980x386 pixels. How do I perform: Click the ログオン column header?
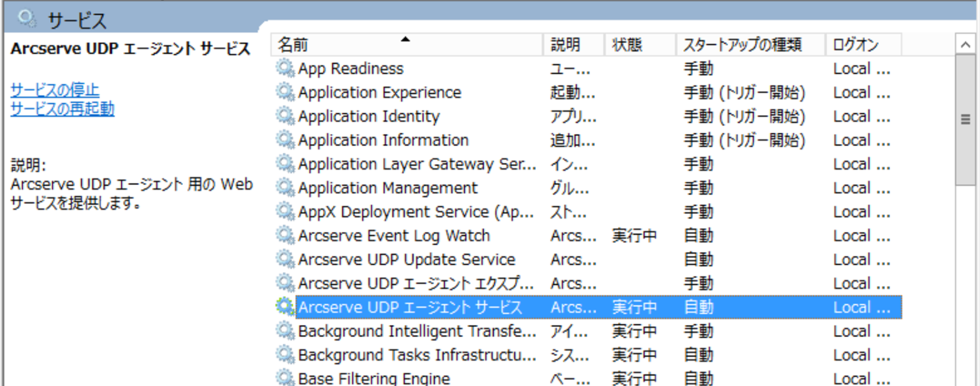coord(863,44)
